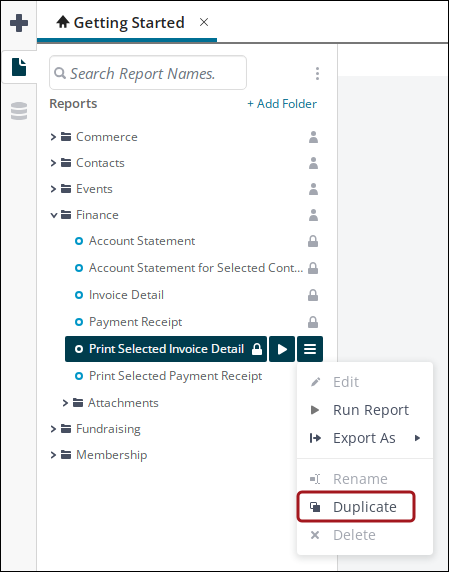Collapse the Finance folder chevron

coord(54,215)
